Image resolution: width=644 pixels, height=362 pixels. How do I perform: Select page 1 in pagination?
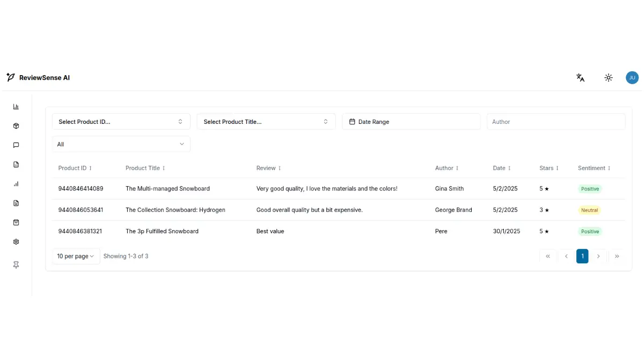click(x=582, y=256)
